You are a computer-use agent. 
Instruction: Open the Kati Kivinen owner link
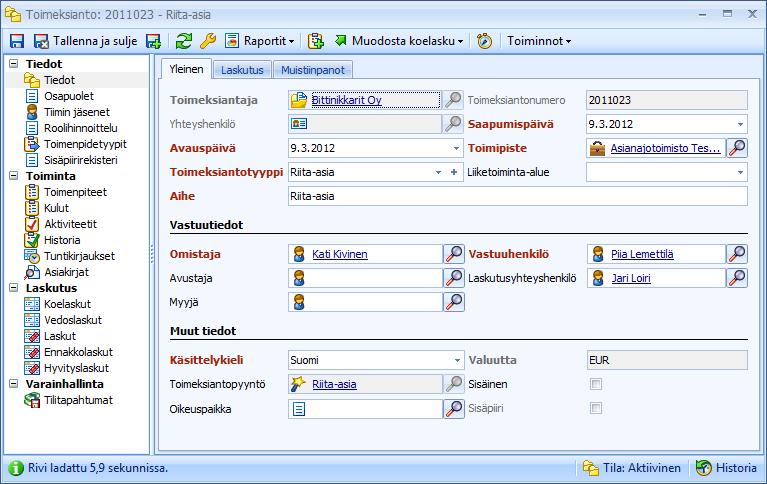[x=339, y=254]
